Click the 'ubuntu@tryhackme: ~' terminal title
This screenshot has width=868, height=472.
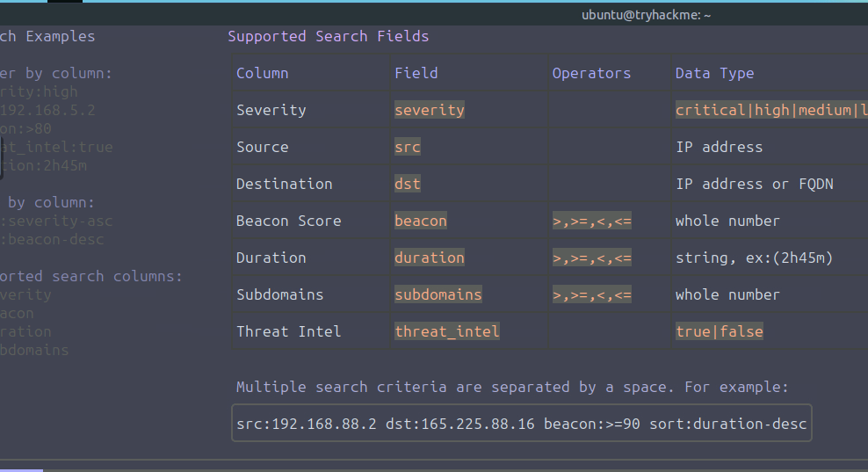tap(646, 15)
